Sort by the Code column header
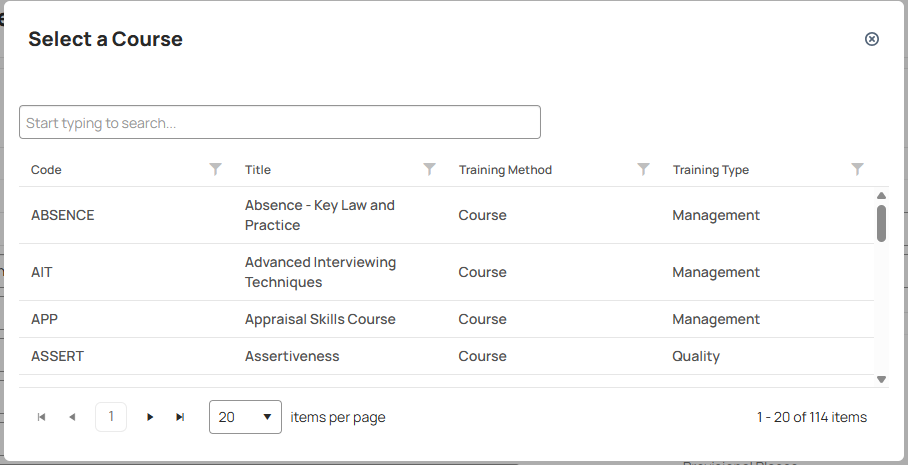The width and height of the screenshot is (908, 465). pyautogui.click(x=46, y=170)
